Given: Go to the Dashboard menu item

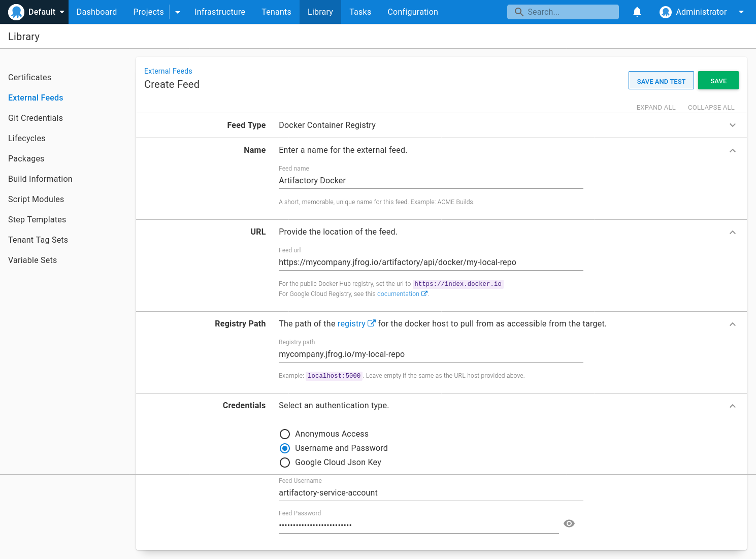Looking at the screenshot, I should 96,12.
